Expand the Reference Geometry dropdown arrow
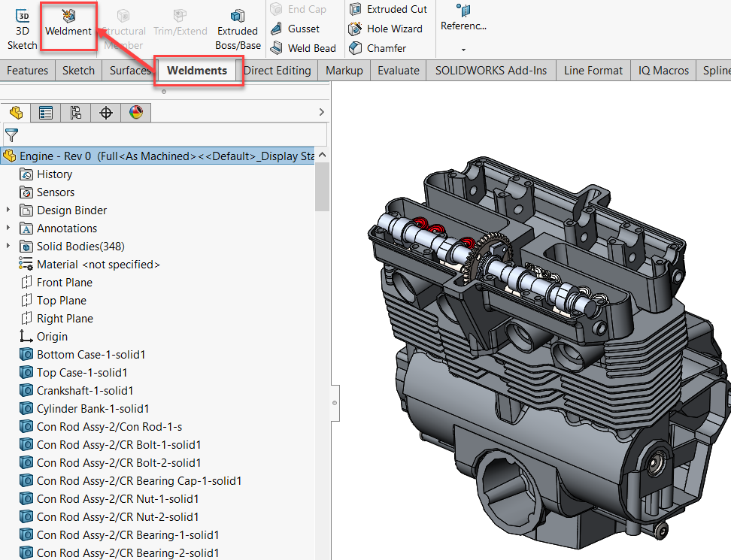The width and height of the screenshot is (731, 560). click(463, 50)
